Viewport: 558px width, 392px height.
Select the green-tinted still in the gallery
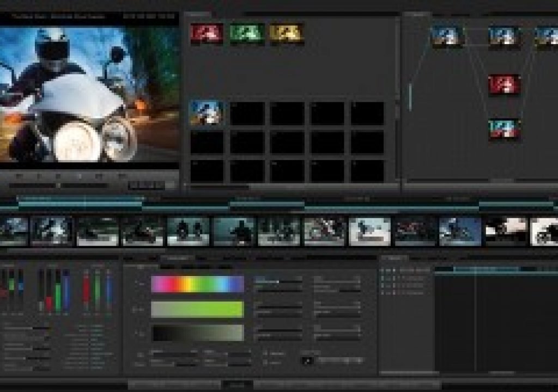(x=247, y=34)
